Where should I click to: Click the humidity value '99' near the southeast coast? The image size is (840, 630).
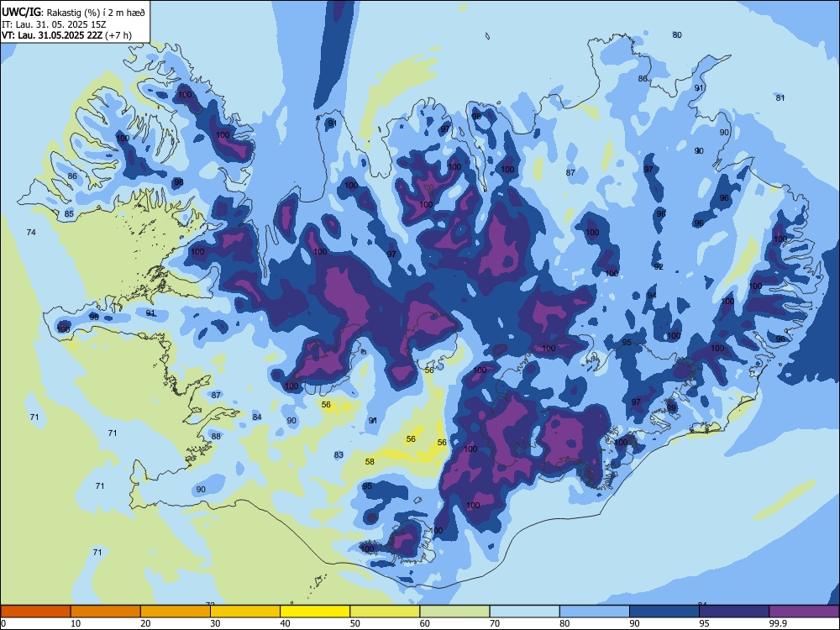(x=671, y=407)
